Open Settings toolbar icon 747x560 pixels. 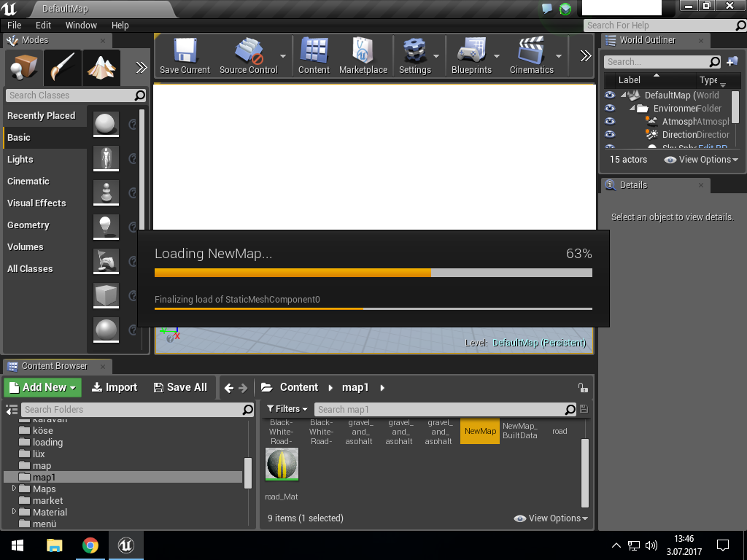point(414,56)
